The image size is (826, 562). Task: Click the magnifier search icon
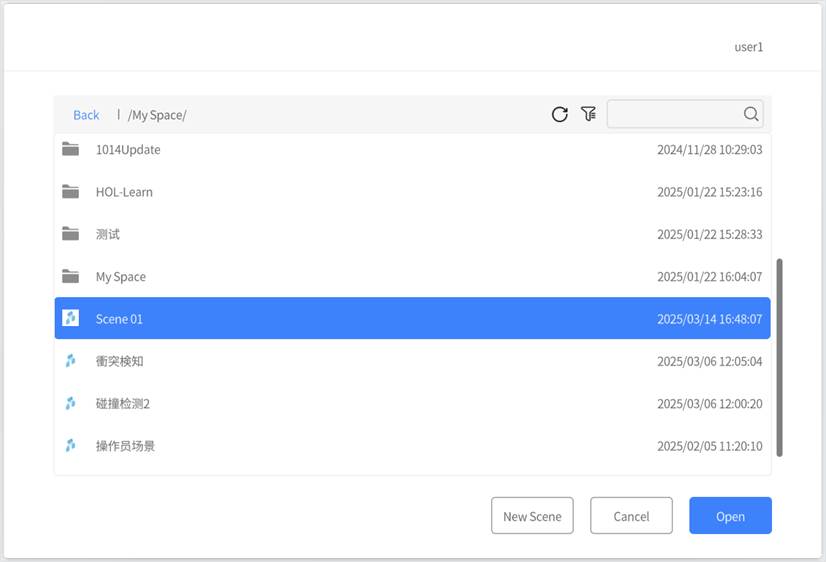pos(751,114)
